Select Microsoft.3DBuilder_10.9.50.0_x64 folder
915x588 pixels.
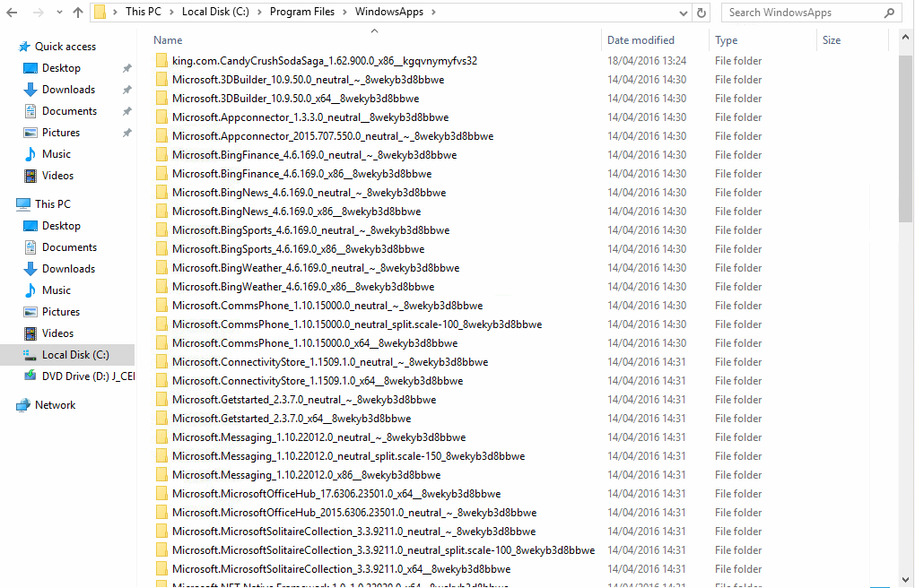tap(295, 99)
